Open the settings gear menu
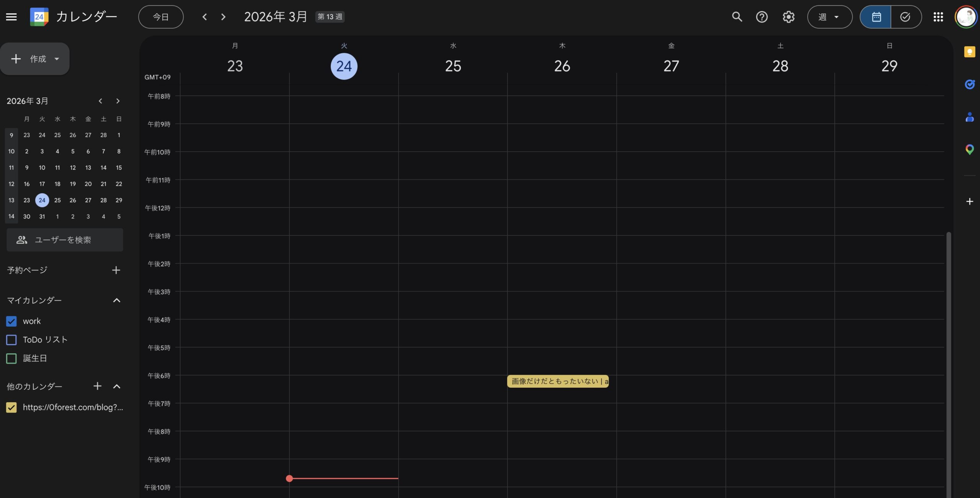The width and height of the screenshot is (980, 498). pyautogui.click(x=788, y=17)
